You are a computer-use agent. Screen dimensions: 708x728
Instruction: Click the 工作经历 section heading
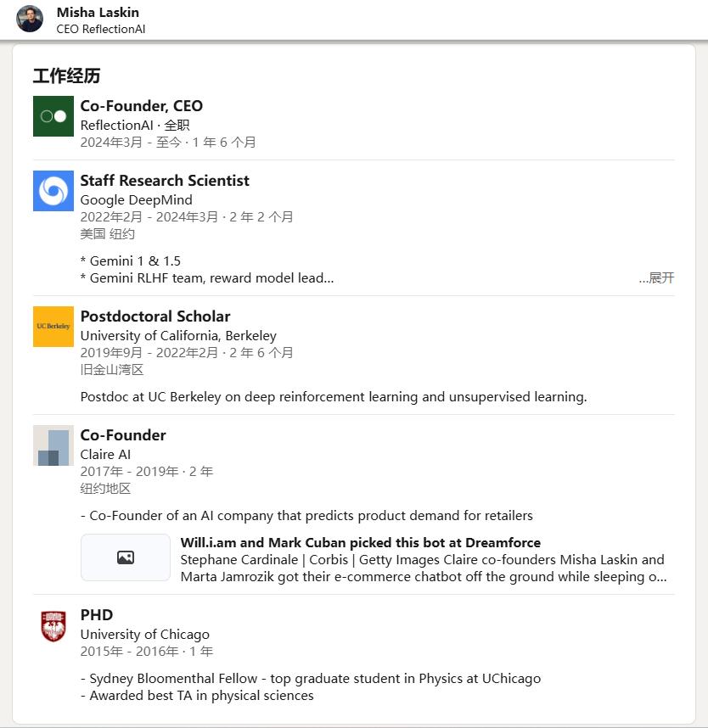click(67, 76)
